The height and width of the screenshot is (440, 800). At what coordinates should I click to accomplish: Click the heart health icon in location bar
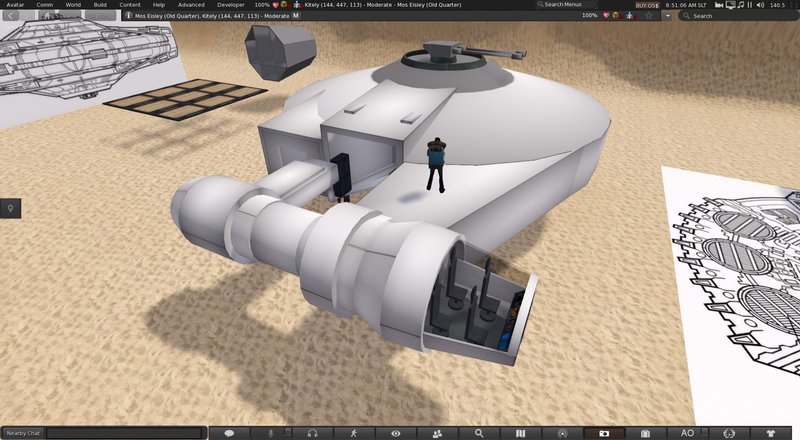click(x=606, y=16)
